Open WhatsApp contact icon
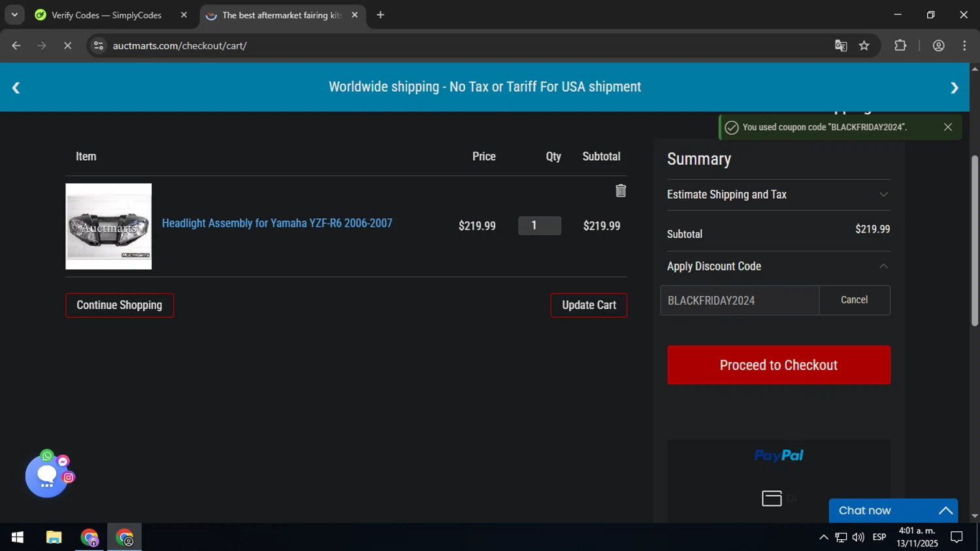980x551 pixels. click(47, 456)
